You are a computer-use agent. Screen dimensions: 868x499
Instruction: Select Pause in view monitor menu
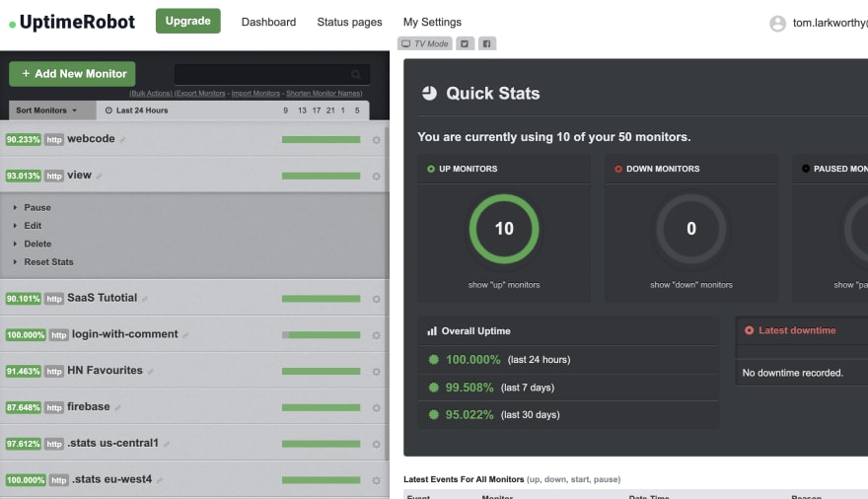pos(37,207)
